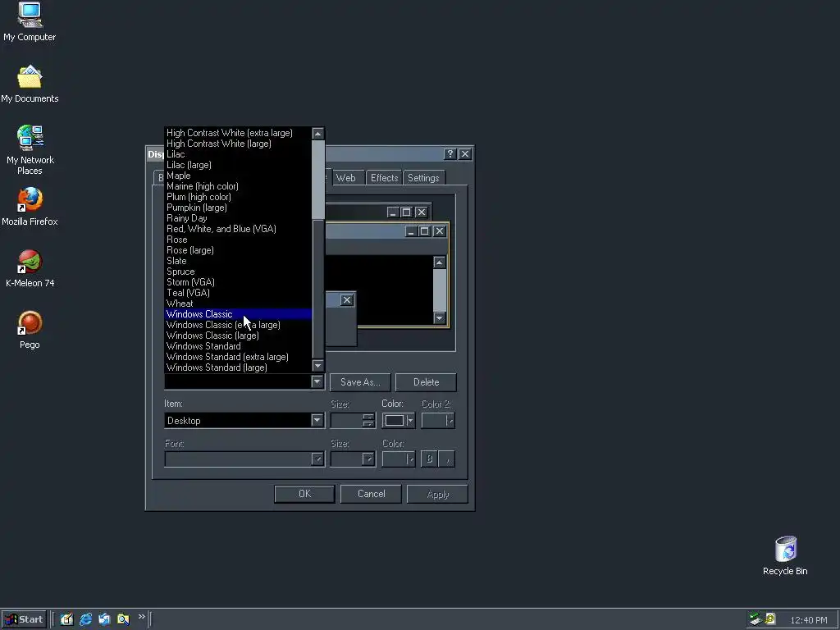
Task: Switch to the Web tab
Action: [346, 178]
